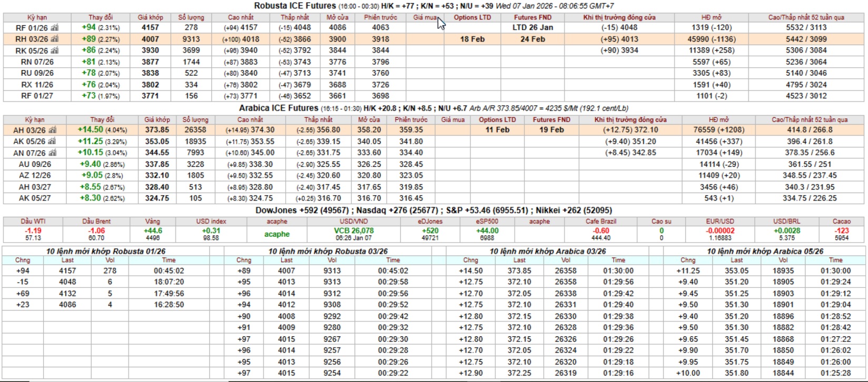
Task: Select the Cafe Brazil column header
Action: tap(600, 222)
